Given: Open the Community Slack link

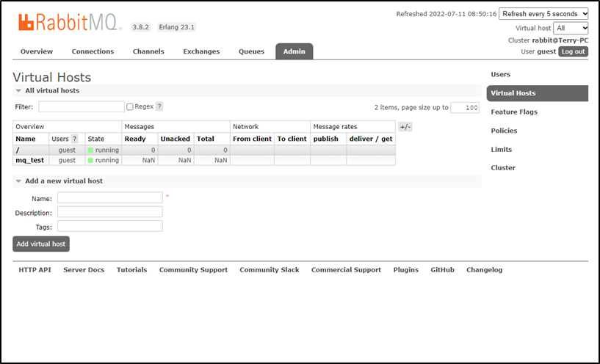Looking at the screenshot, I should [270, 270].
